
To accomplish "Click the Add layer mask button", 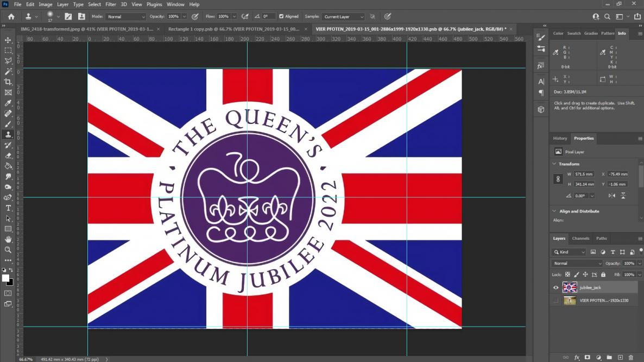I will click(x=588, y=358).
